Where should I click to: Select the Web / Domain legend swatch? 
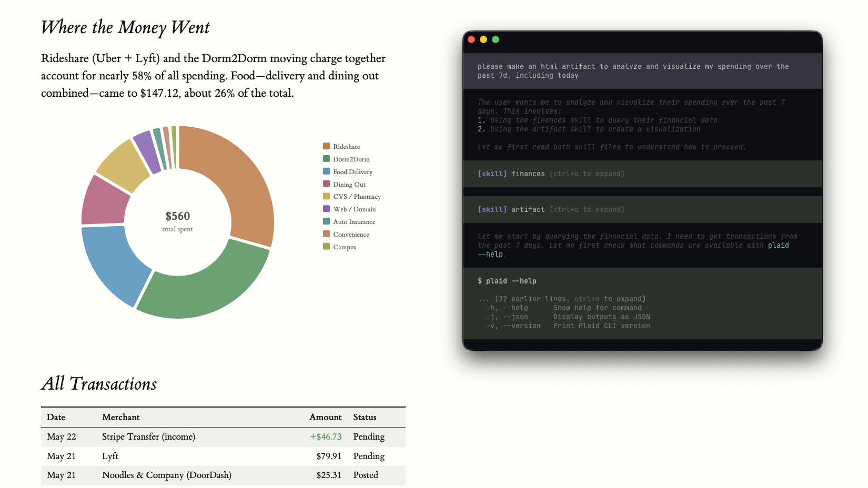tap(326, 209)
